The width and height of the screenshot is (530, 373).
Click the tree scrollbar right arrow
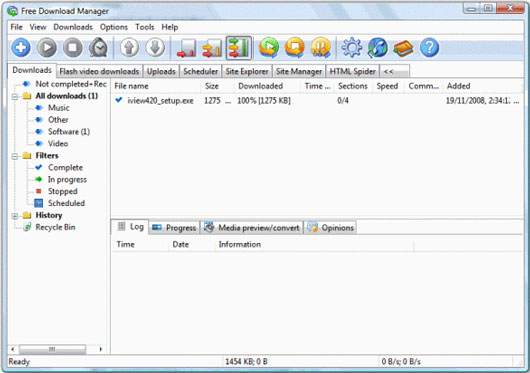tap(100, 349)
